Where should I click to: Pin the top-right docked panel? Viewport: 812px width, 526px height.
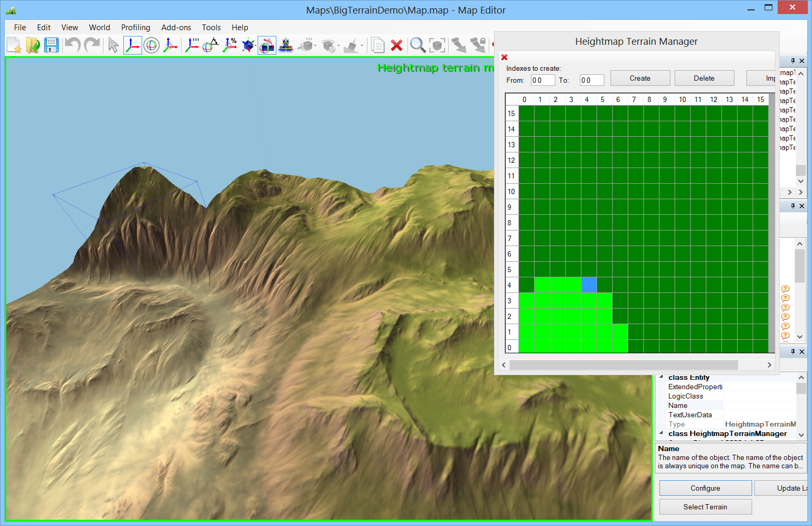point(793,61)
